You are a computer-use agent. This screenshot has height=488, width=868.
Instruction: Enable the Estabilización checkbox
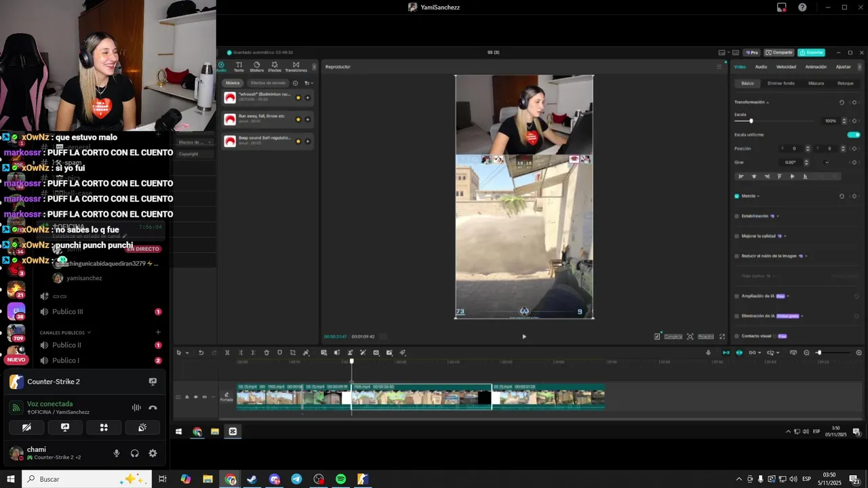pyautogui.click(x=737, y=216)
